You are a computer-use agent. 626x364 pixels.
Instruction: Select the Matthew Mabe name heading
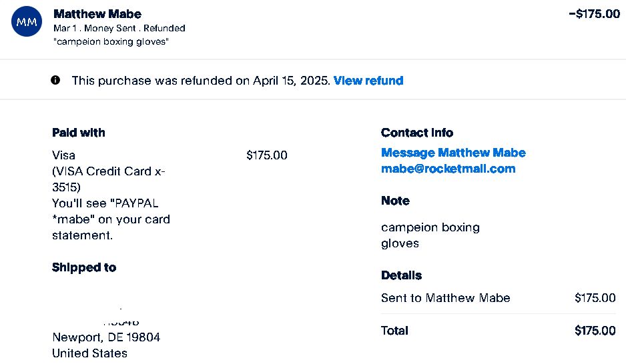(x=97, y=14)
